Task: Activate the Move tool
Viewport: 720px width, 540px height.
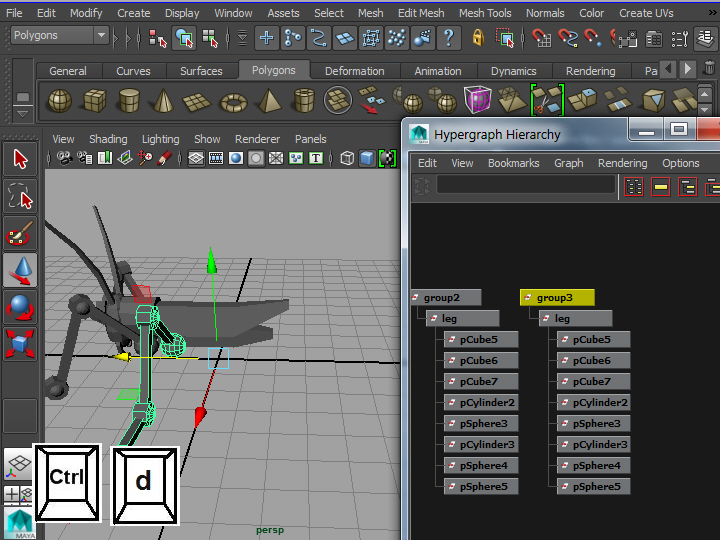Action: click(20, 270)
